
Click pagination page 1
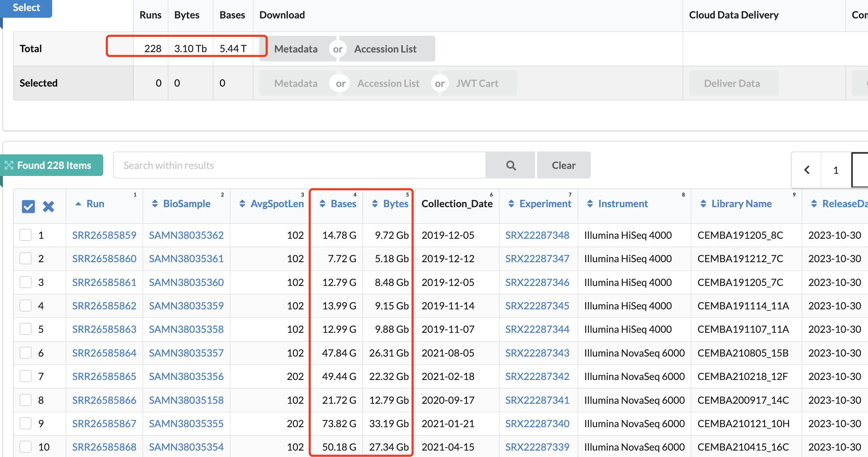click(x=836, y=170)
